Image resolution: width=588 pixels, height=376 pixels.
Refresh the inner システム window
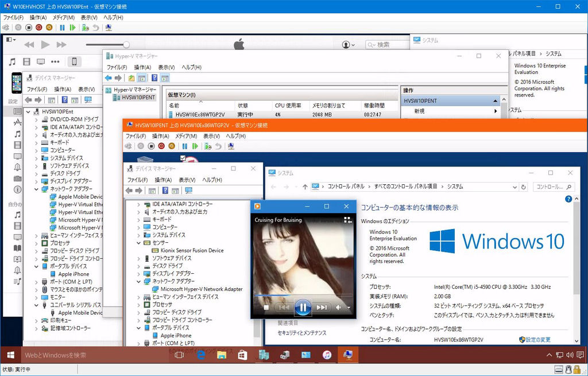[524, 187]
